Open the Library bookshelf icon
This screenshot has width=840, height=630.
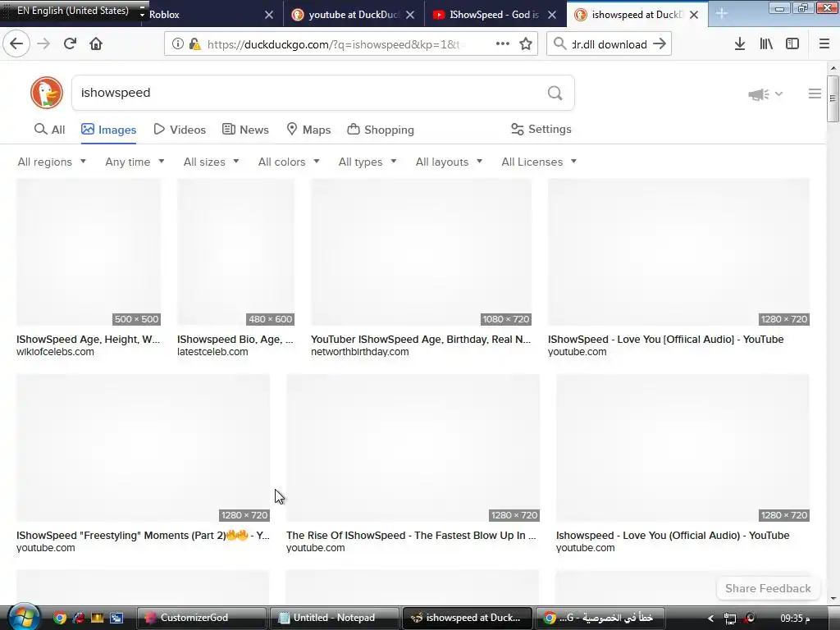(766, 44)
